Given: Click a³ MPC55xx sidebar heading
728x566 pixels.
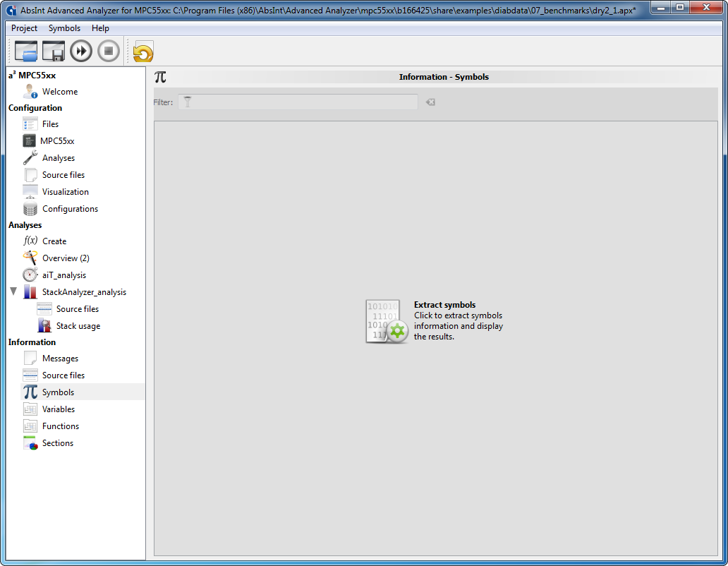Looking at the screenshot, I should 32,75.
